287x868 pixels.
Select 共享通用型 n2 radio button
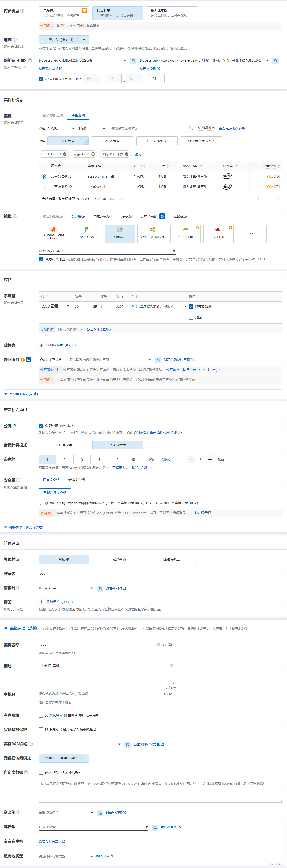(x=43, y=187)
